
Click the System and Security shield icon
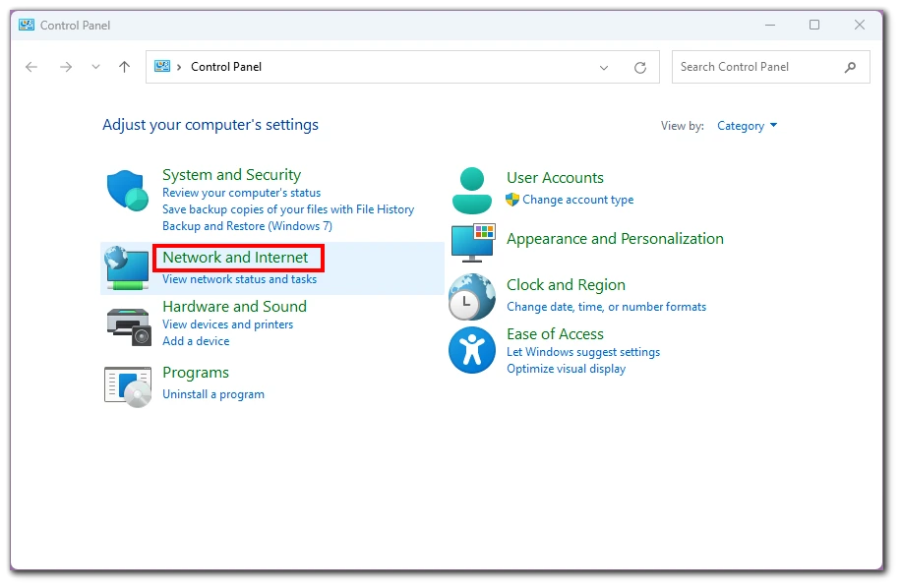pos(128,191)
